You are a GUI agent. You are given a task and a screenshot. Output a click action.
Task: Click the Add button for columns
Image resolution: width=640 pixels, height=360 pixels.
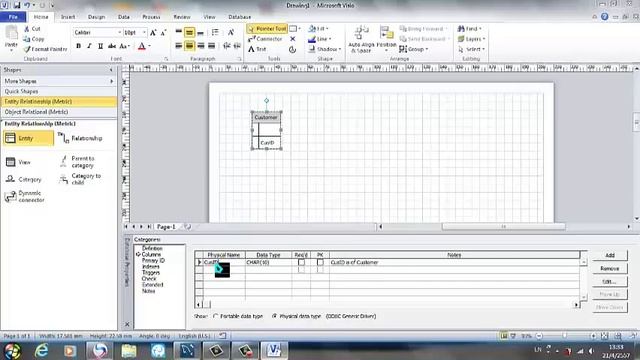(610, 255)
